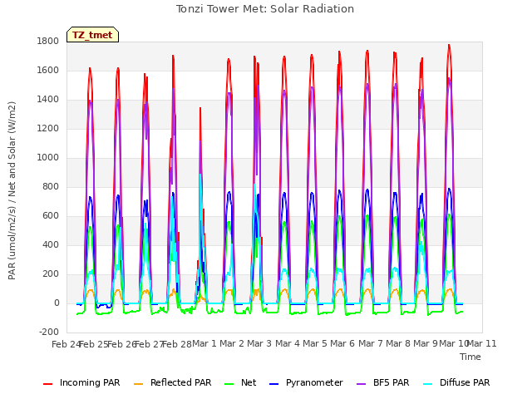Image resolution: width=532 pixels, height=399 pixels.
Task: Click the 200 y-axis tick value
Action: [51, 274]
